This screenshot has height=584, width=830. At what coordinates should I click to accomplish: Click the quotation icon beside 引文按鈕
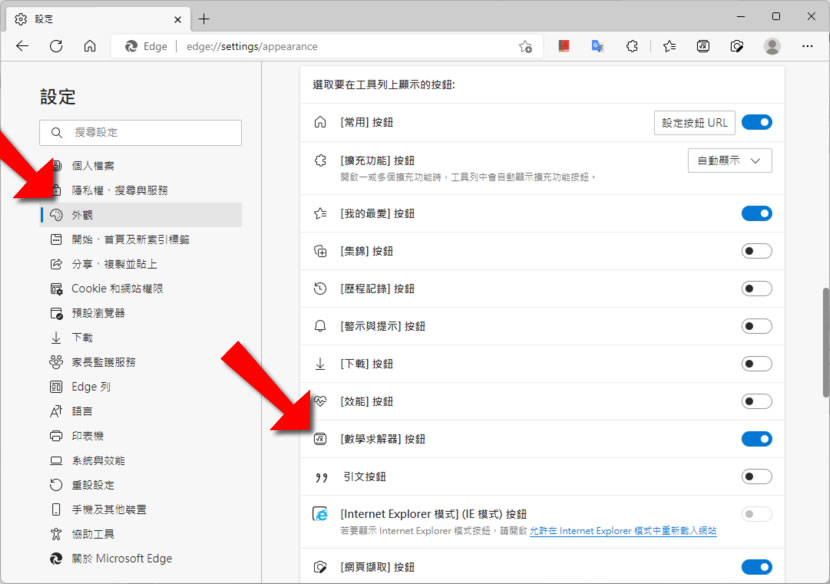coord(321,478)
